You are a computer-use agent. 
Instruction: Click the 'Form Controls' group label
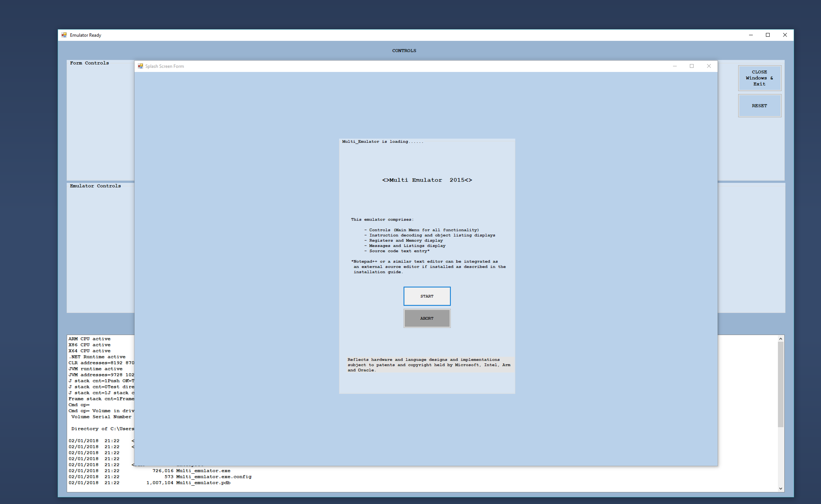coord(89,63)
